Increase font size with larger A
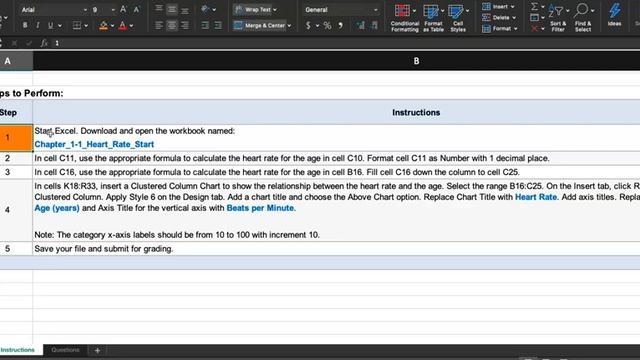Screen dimensions: 640x360 tap(123, 9)
